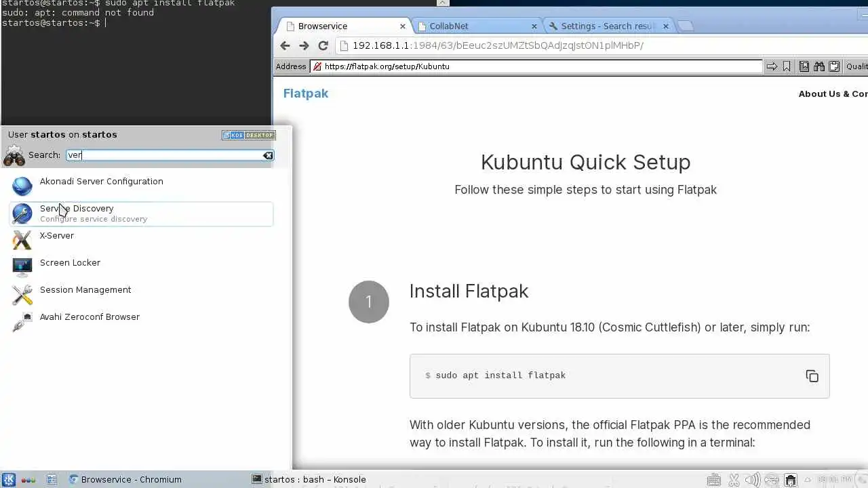Click the launcher Search input field
Screen dimensions: 868x488
(164, 155)
